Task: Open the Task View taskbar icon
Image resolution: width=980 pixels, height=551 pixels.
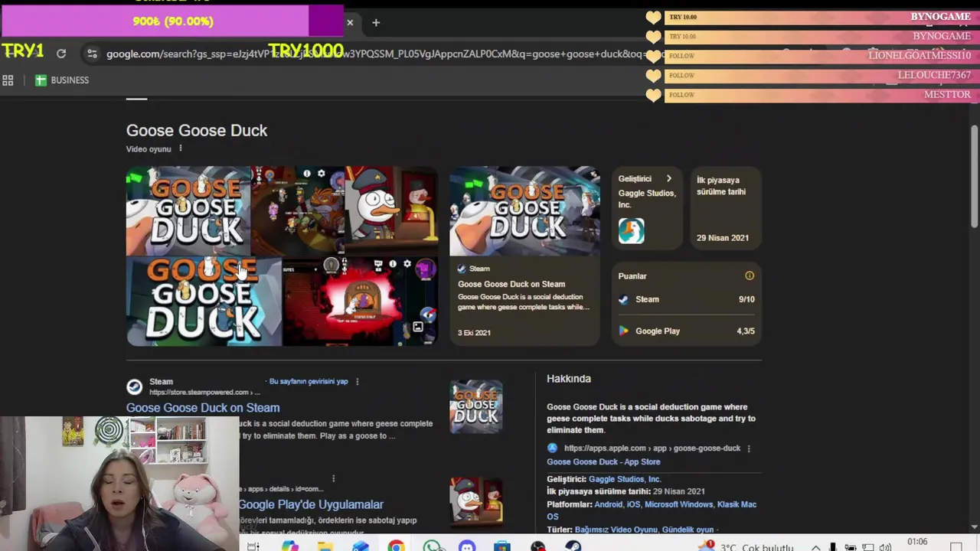Action: 253,546
